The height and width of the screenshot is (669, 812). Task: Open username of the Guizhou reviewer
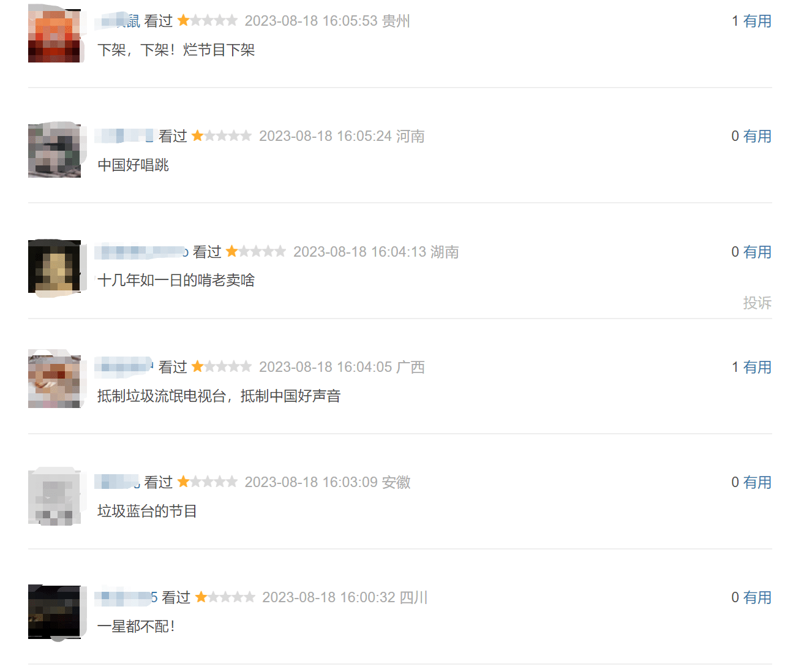tap(119, 21)
